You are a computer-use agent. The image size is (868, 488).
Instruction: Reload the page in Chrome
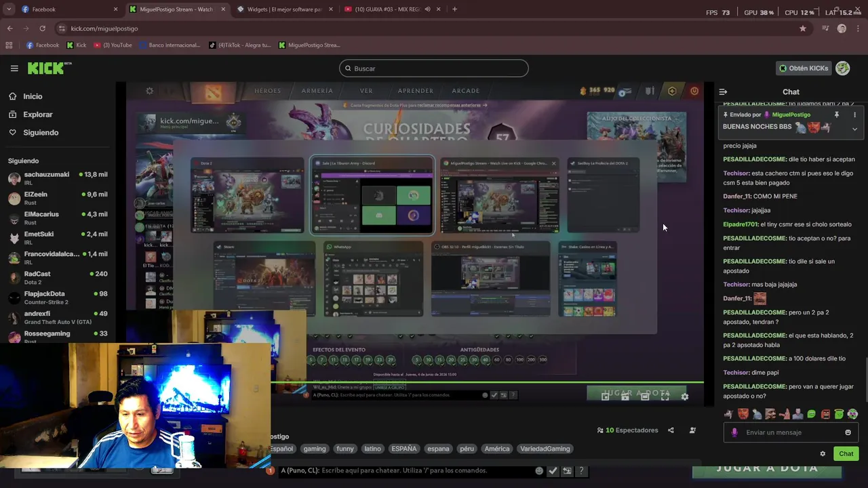pyautogui.click(x=42, y=28)
